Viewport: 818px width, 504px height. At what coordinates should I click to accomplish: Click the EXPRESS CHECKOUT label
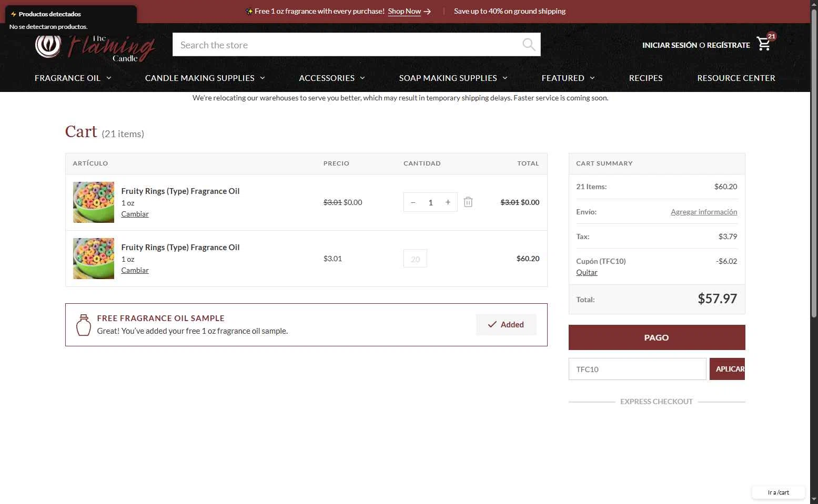657,402
